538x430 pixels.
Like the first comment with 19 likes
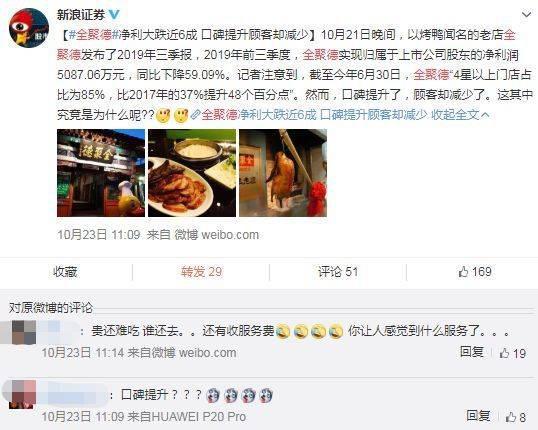click(513, 353)
